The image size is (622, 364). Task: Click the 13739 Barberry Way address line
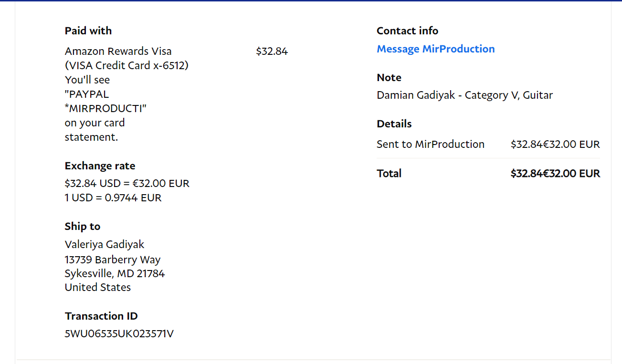pyautogui.click(x=113, y=260)
